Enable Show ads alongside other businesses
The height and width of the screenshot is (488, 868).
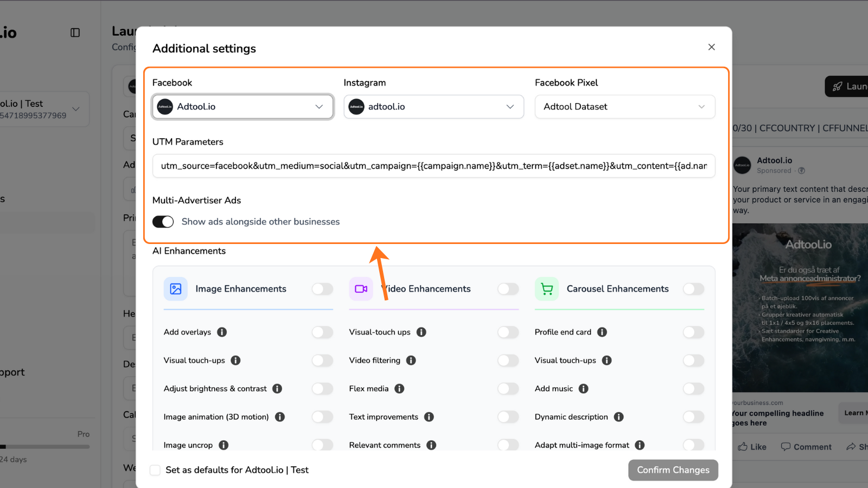tap(163, 221)
